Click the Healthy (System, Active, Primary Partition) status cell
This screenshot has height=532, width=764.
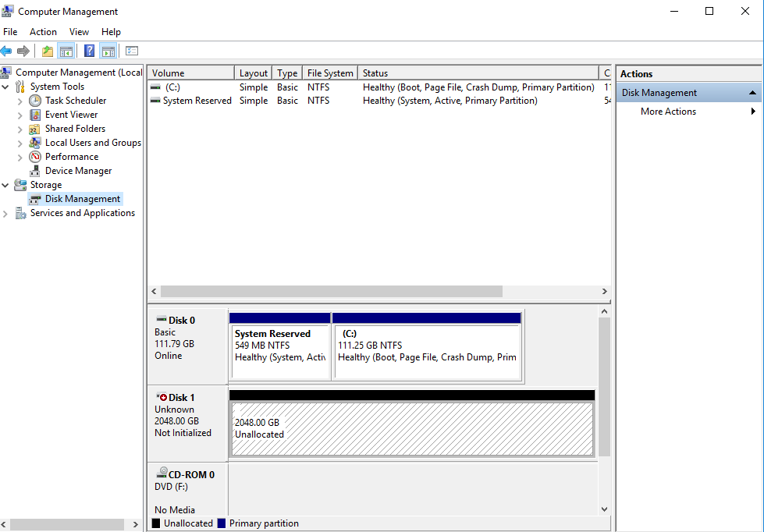coord(450,101)
